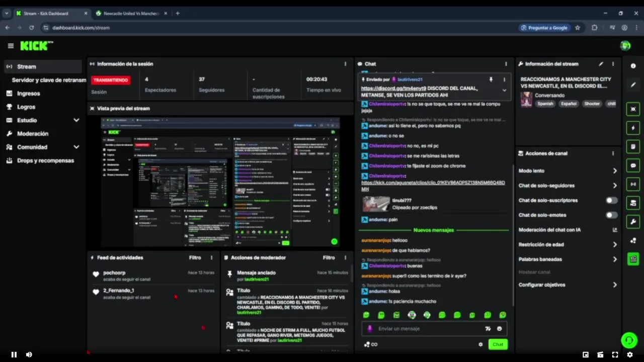
Task: Open Restricción de edad options arrow
Action: (x=615, y=245)
